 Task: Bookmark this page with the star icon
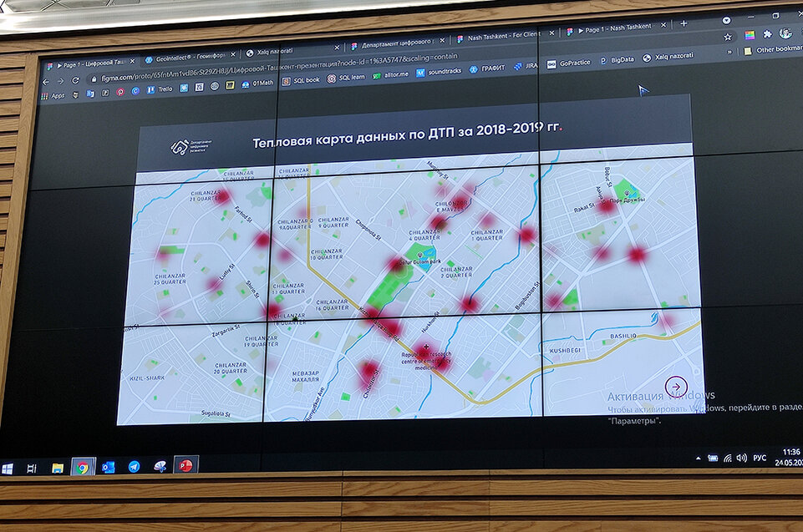coord(728,37)
